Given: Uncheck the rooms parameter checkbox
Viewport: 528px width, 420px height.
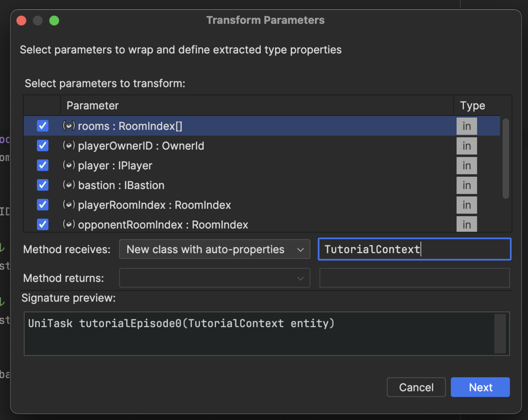Looking at the screenshot, I should point(43,126).
